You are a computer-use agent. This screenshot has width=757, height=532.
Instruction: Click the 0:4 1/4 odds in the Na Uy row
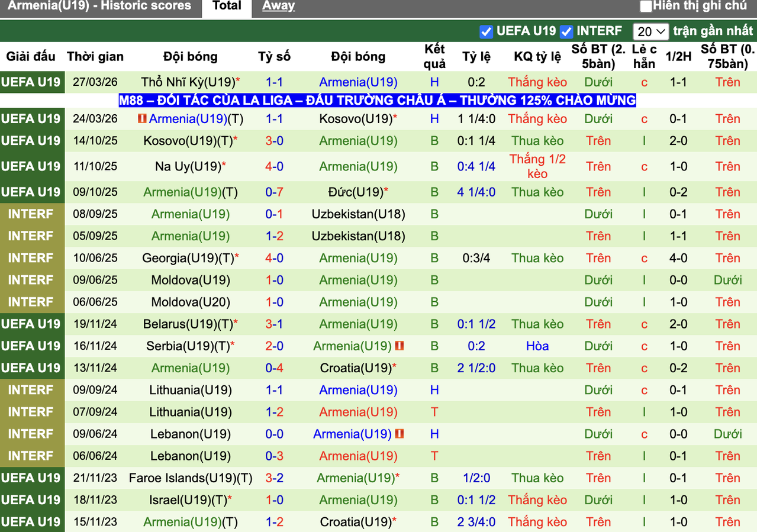pos(476,167)
